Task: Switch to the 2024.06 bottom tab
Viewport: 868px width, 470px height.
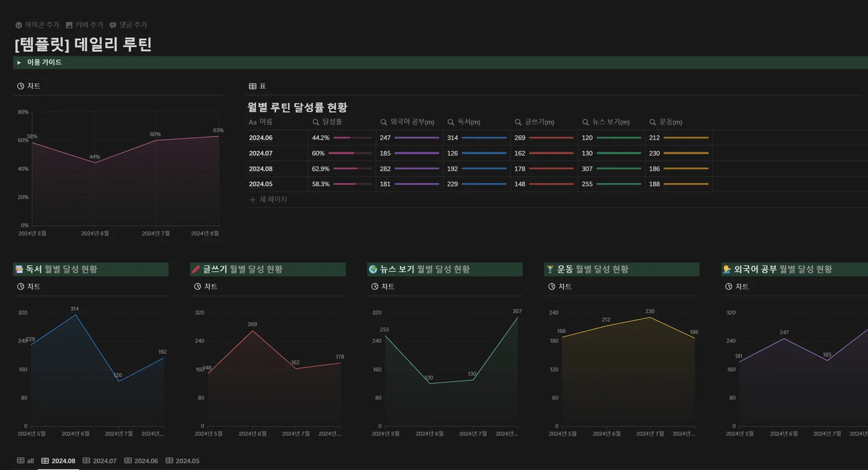Action: tap(141, 461)
